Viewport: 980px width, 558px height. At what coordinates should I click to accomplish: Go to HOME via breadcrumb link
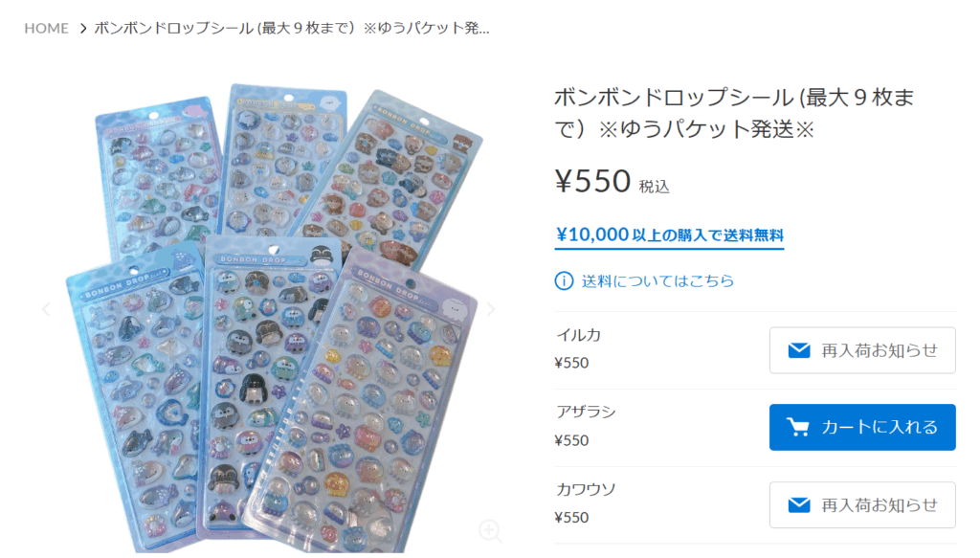[x=46, y=28]
